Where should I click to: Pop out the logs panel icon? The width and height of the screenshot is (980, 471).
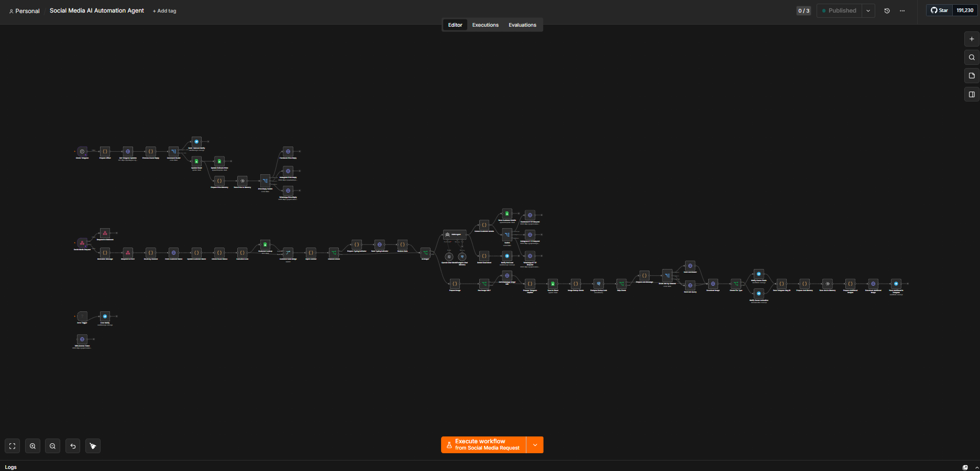coord(965,467)
